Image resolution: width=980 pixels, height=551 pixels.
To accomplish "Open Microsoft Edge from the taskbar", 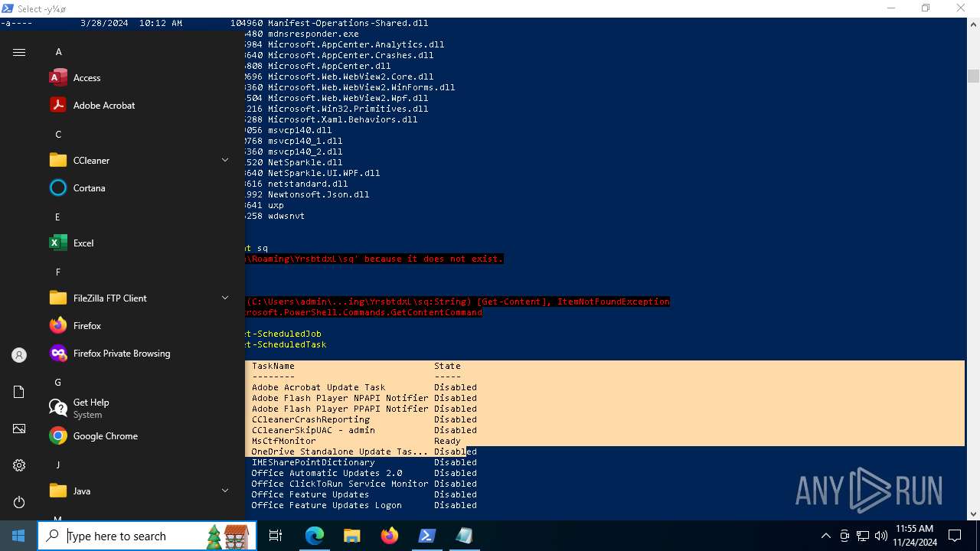I will (x=315, y=536).
